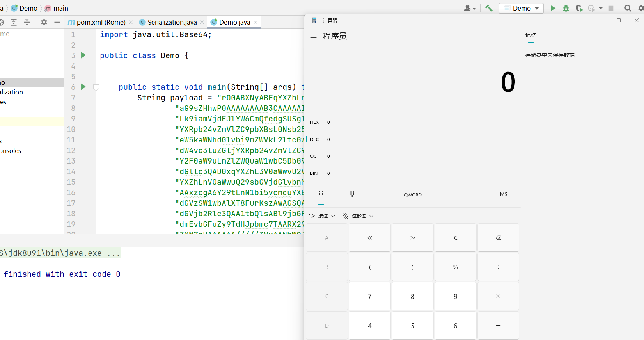Image resolution: width=644 pixels, height=340 pixels.
Task: Click the 'finished with exit code 0' console text
Action: click(62, 274)
